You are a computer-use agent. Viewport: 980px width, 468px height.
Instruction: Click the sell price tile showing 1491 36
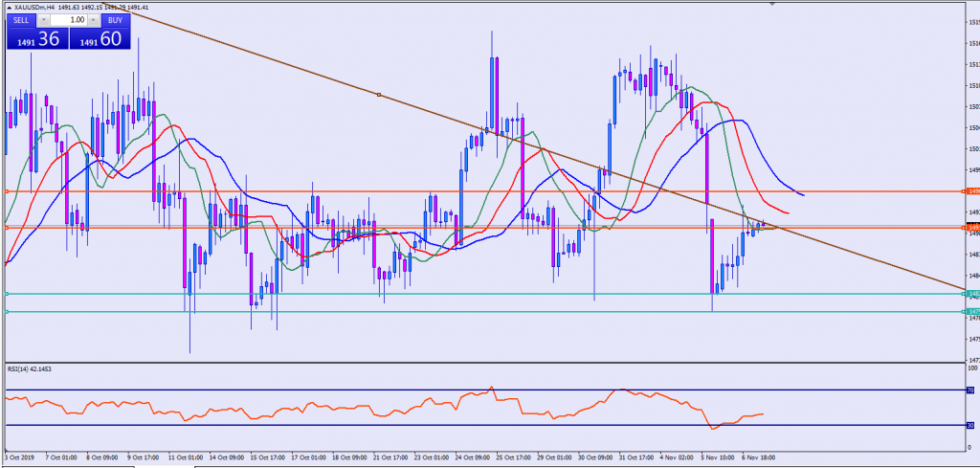36,38
